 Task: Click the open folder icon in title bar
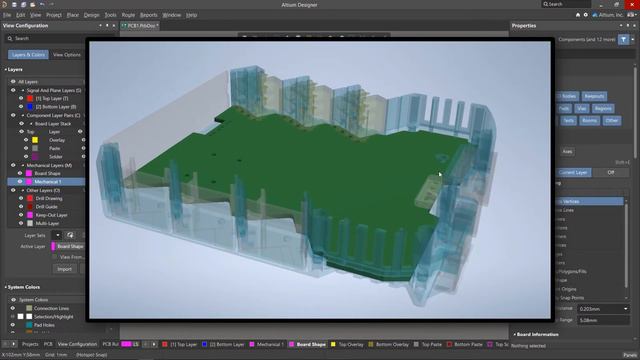coord(32,4)
